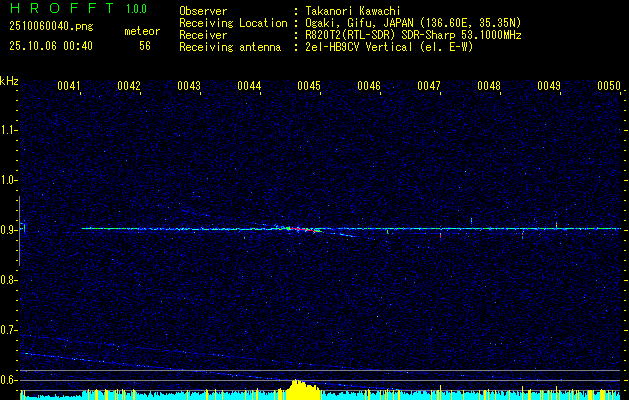Click the 0.9 kHz axis label
Viewport: 629px width, 400px height.
(x=9, y=229)
